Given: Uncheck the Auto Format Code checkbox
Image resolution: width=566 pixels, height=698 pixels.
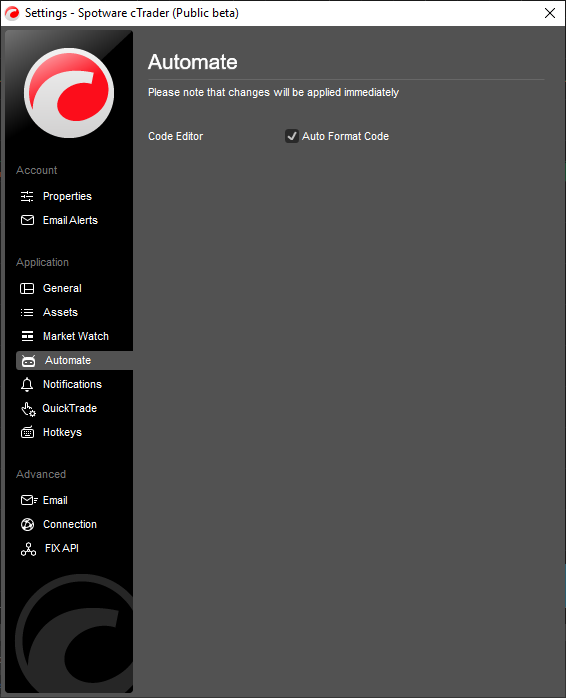Looking at the screenshot, I should pos(292,136).
